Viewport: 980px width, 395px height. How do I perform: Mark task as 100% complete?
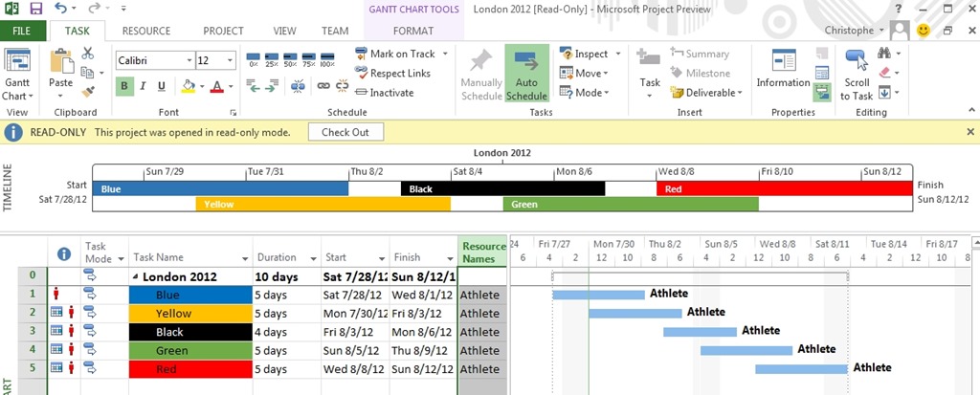pos(327,60)
